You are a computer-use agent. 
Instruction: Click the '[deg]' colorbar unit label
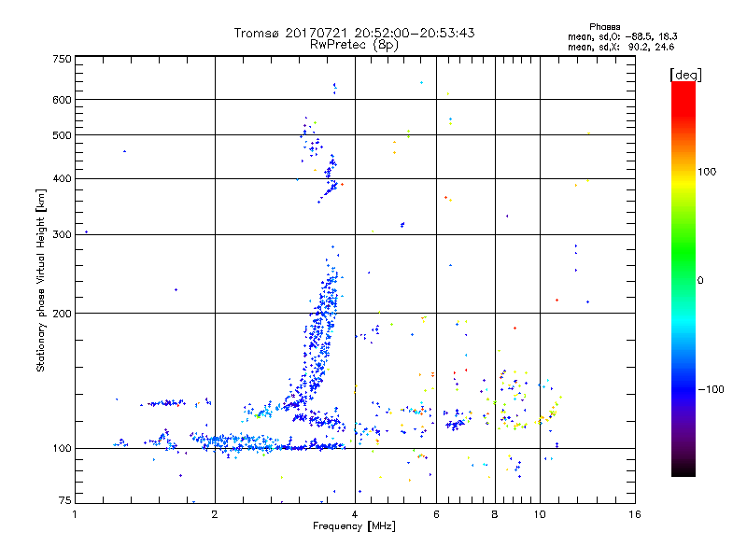(685, 75)
